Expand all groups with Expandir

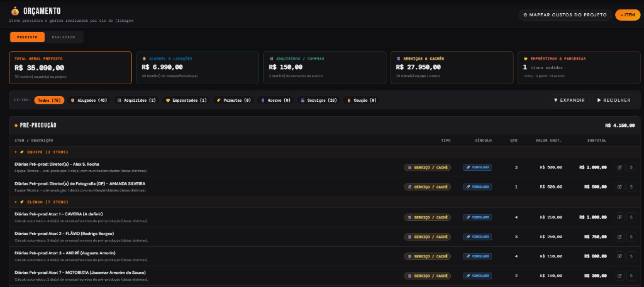[x=569, y=100]
